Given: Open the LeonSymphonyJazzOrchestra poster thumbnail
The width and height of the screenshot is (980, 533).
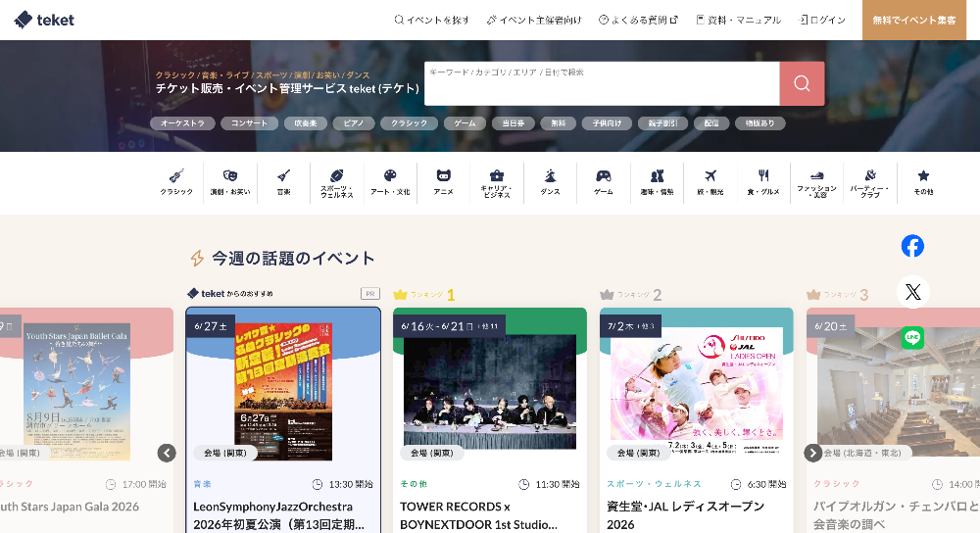Looking at the screenshot, I should 283,392.
